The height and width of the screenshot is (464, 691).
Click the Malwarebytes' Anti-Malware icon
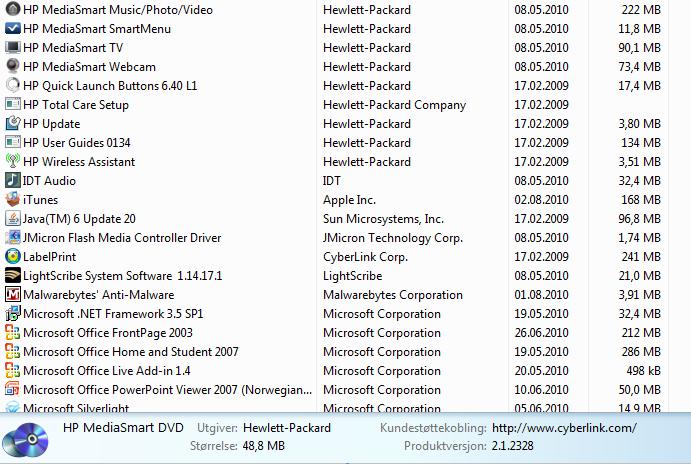(x=13, y=294)
